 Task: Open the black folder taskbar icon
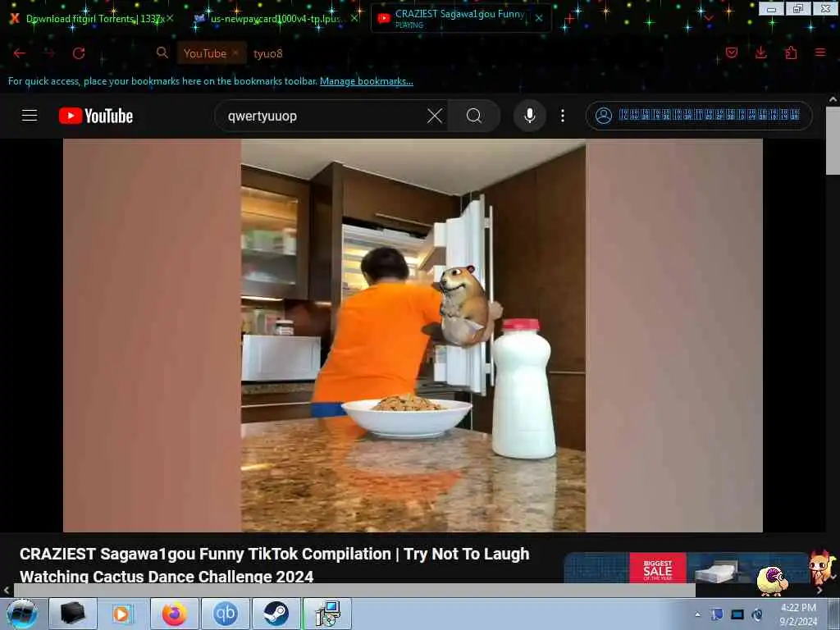click(72, 614)
